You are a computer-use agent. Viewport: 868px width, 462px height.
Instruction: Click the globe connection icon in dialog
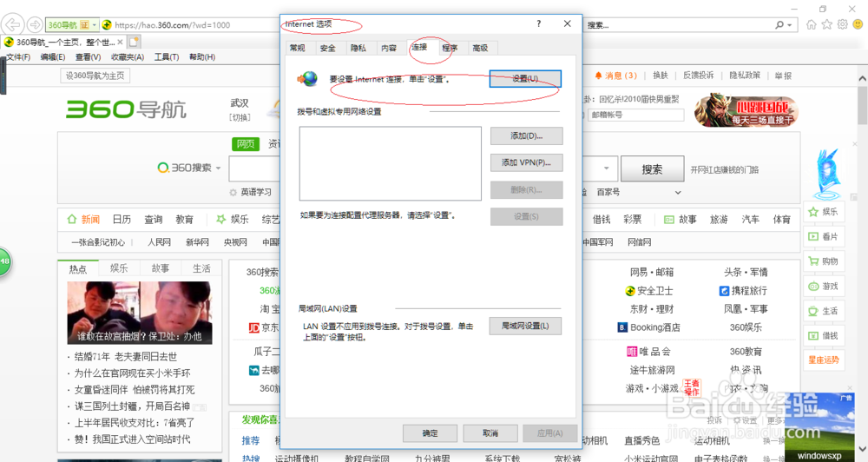(x=308, y=79)
